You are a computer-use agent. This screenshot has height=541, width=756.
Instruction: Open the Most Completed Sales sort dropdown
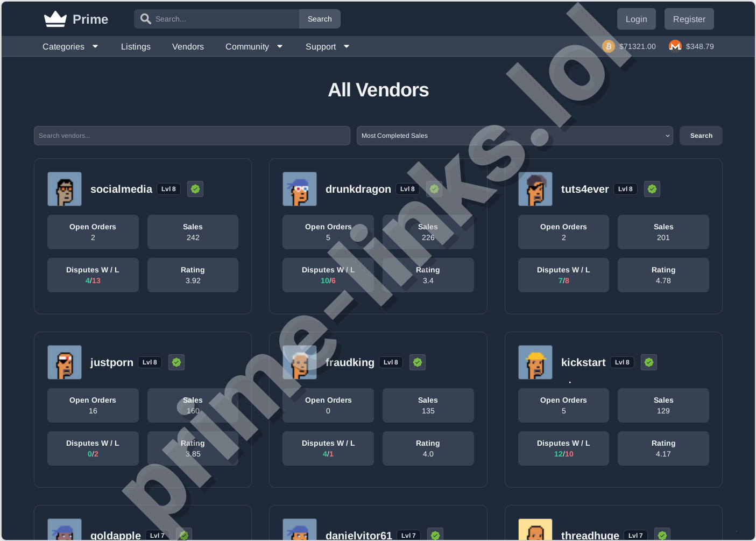tap(514, 136)
